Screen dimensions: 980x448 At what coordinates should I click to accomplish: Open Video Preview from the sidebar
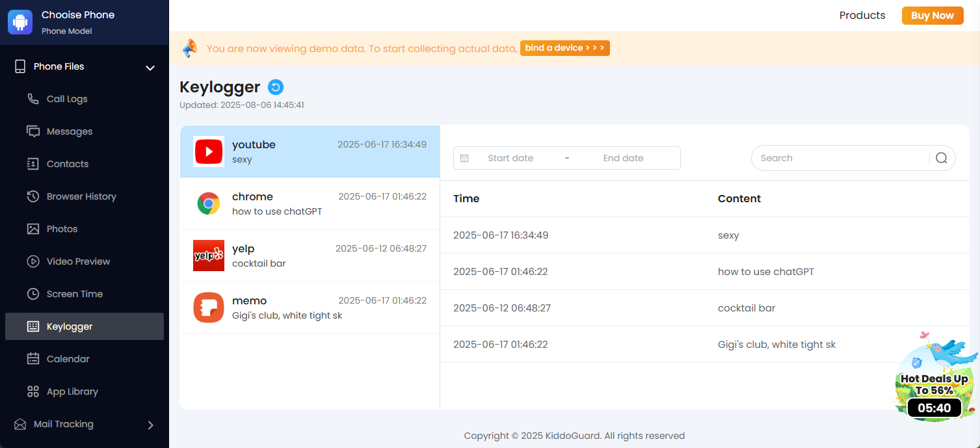point(33,261)
